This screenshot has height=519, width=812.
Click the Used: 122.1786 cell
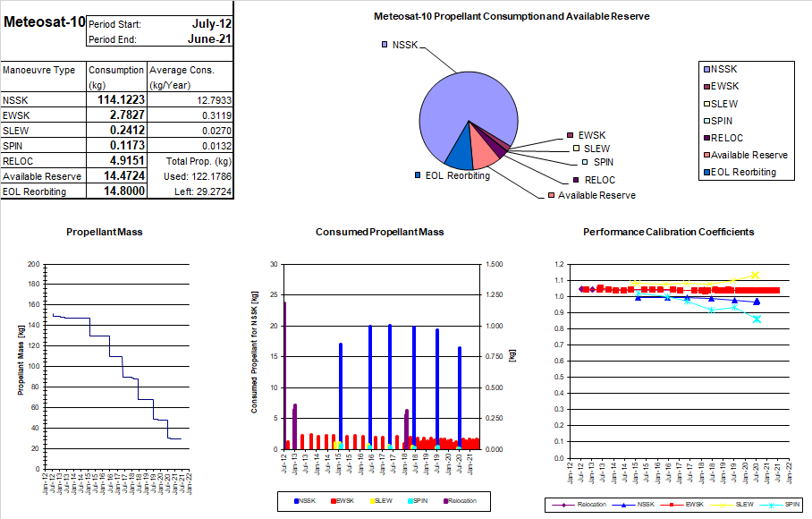198,176
